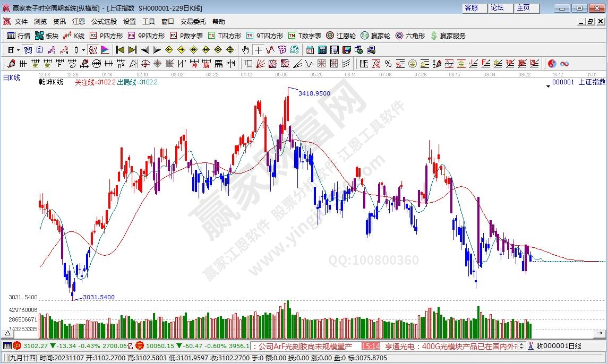This screenshot has height=364, width=608.
Task: Expand the dropdown arrow beside 000001 上证指数
Action: tap(548, 86)
